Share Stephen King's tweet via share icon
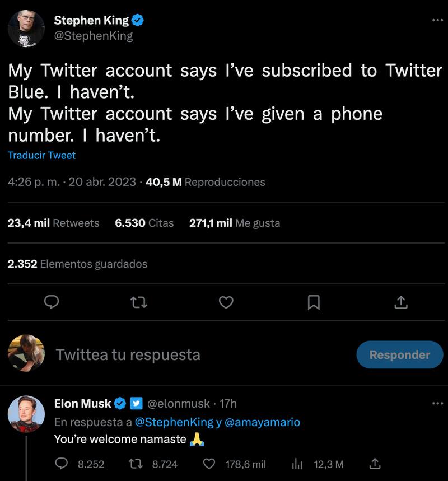 point(400,303)
